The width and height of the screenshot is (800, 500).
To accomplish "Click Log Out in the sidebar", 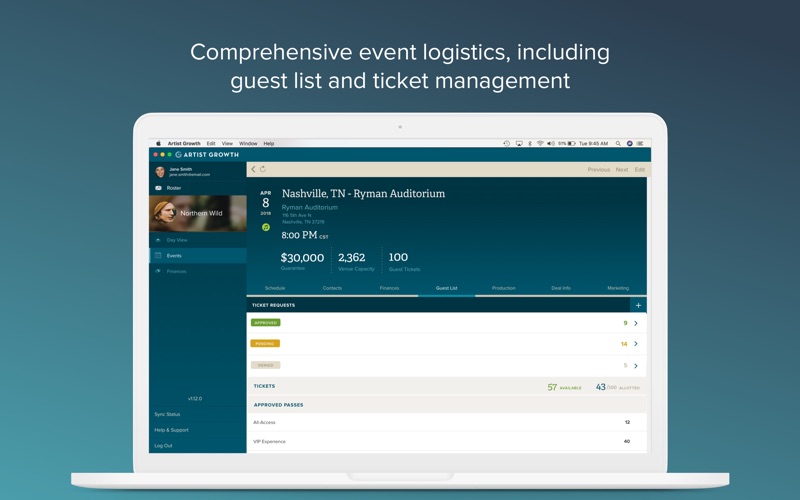I will 163,446.
